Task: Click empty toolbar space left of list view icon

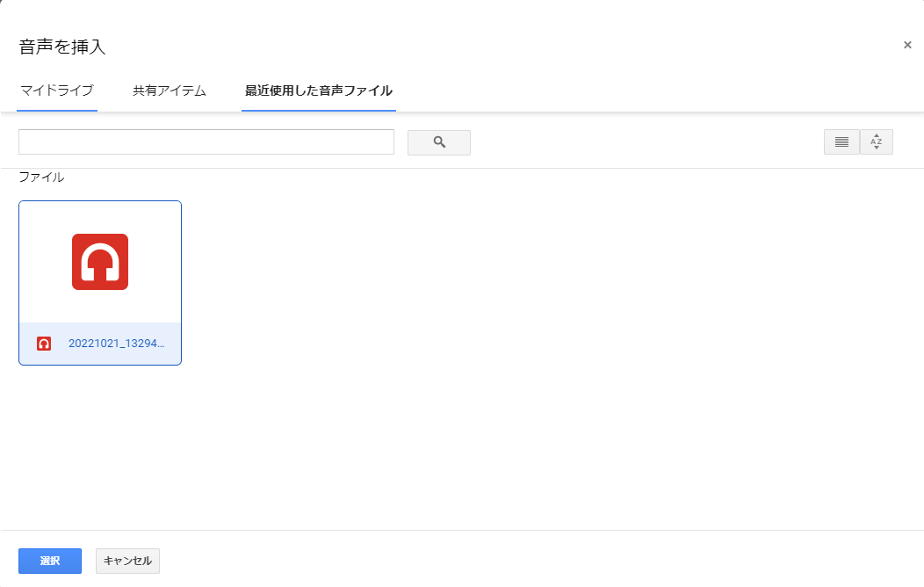Action: coord(650,142)
